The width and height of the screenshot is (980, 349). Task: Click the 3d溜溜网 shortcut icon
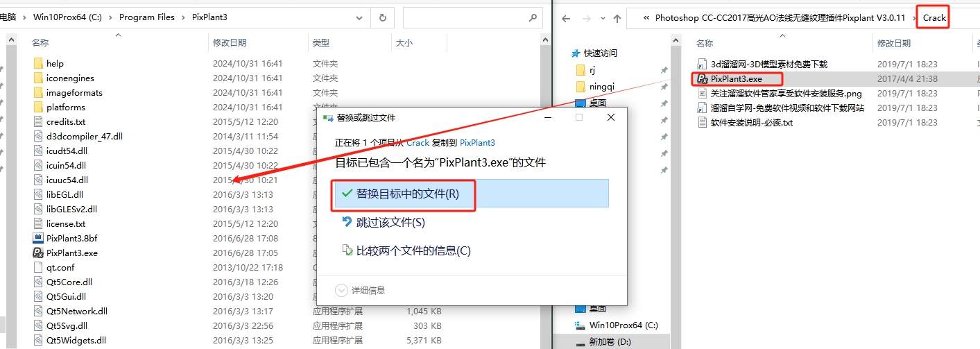pyautogui.click(x=703, y=64)
